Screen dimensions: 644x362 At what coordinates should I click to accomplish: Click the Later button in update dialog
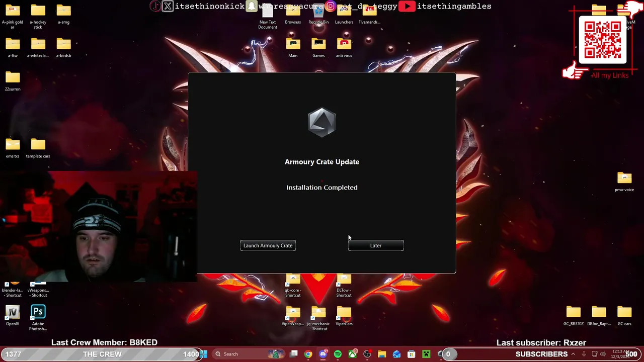pyautogui.click(x=376, y=245)
